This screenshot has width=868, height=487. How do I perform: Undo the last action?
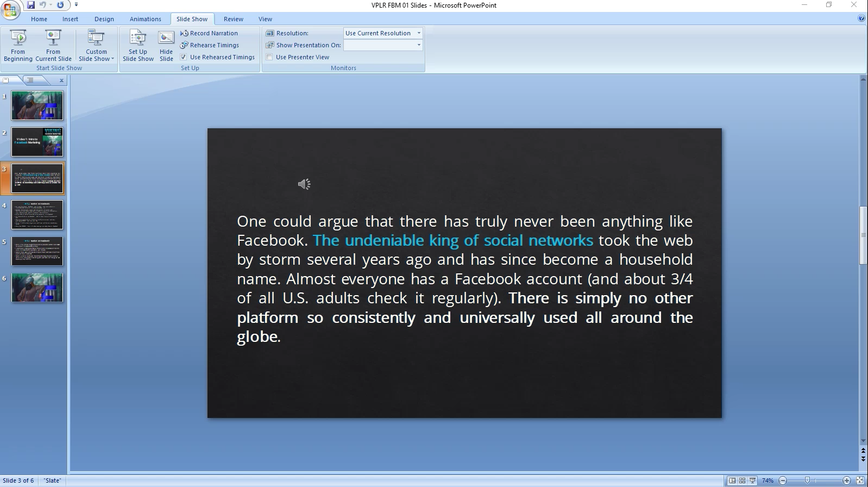pyautogui.click(x=42, y=5)
